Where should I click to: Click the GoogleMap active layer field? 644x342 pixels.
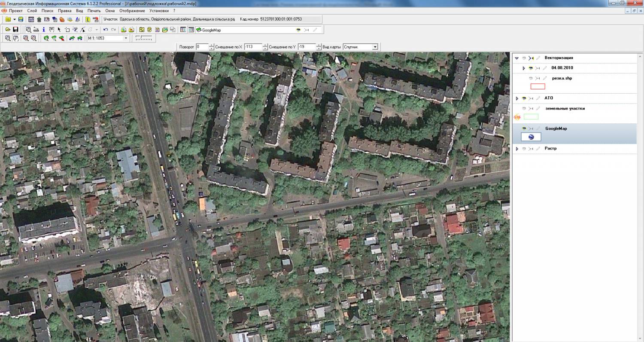click(x=258, y=30)
